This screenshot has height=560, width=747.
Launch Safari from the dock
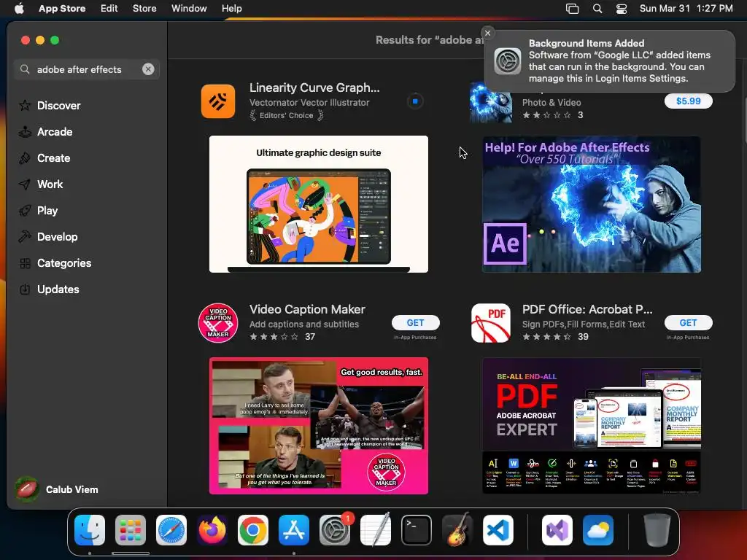pyautogui.click(x=171, y=530)
